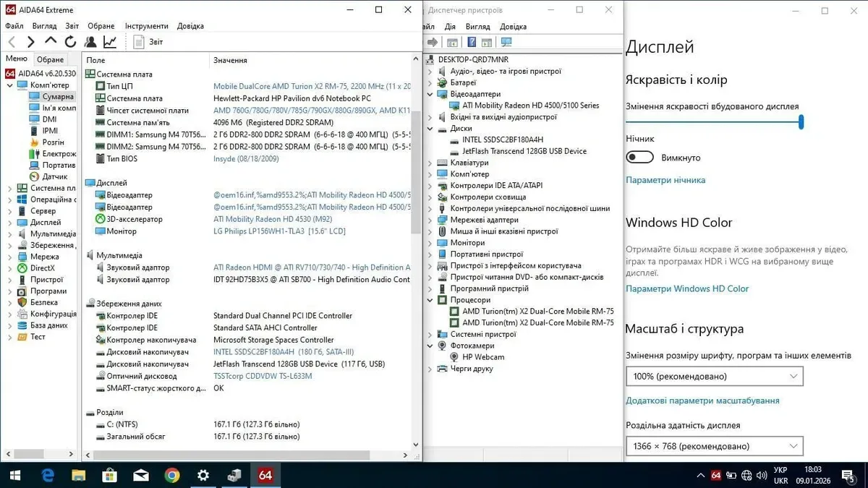Click the scan hardware monitor icon in Device Manager

pos(506,43)
